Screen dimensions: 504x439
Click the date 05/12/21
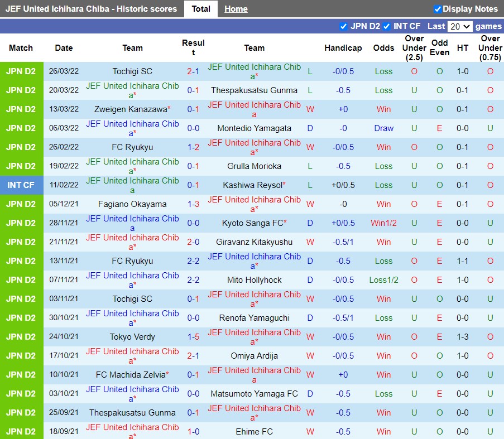pyautogui.click(x=64, y=204)
